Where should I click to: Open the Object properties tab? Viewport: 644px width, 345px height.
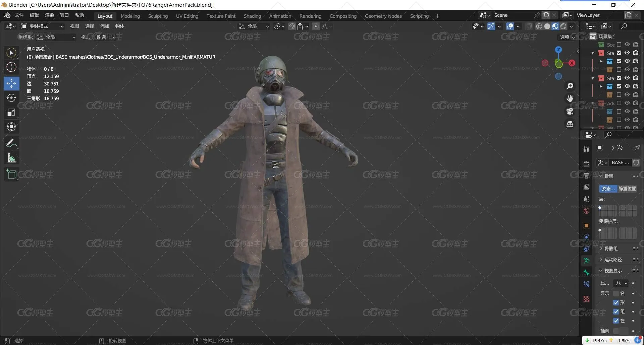point(586,226)
